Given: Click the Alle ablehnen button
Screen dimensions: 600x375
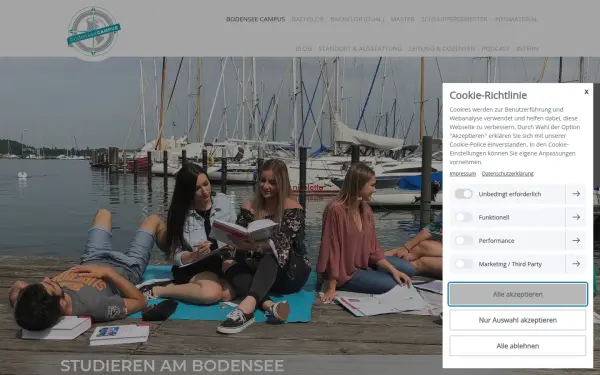Looking at the screenshot, I should (518, 346).
